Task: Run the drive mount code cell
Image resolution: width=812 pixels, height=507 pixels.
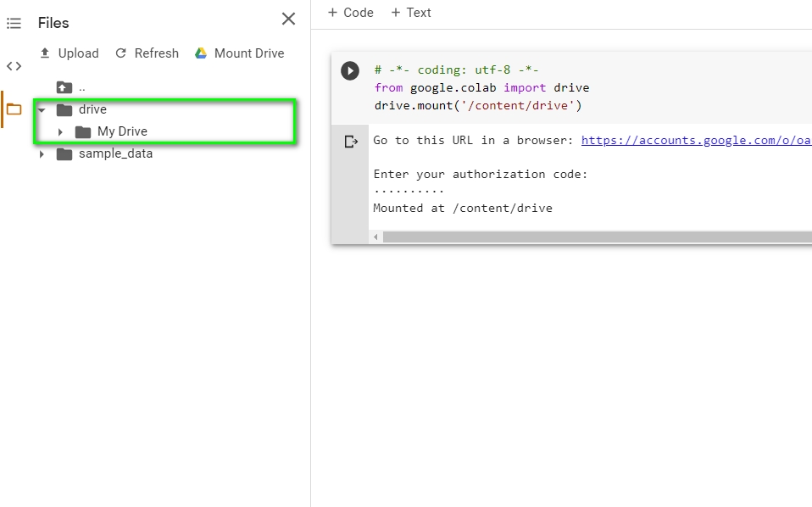Action: pyautogui.click(x=350, y=70)
